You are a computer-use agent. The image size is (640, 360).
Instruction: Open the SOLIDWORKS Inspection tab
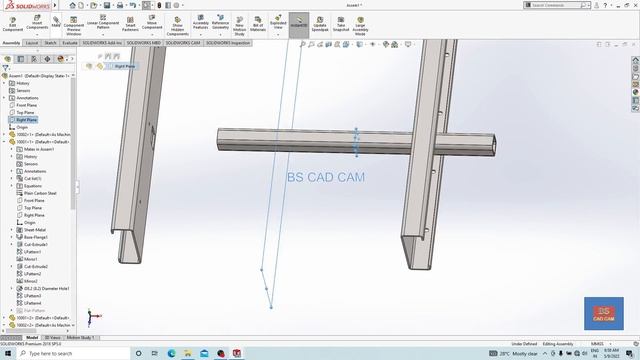tap(228, 43)
